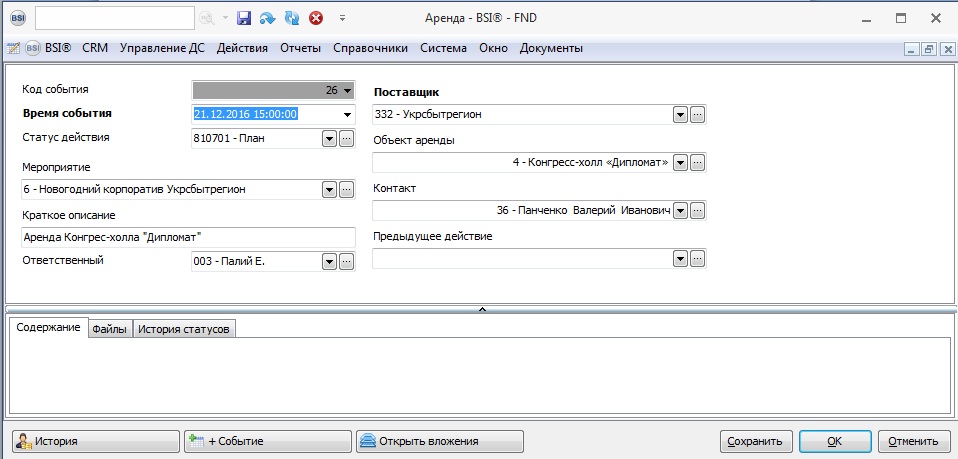
Task: Switch to the Файлы tab
Action: (109, 329)
